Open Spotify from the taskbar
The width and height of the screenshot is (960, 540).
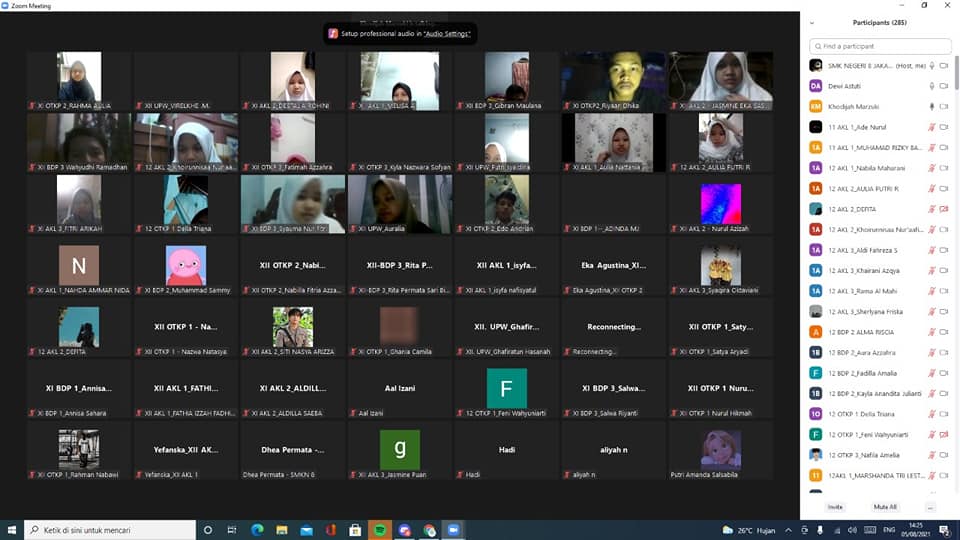pos(380,530)
